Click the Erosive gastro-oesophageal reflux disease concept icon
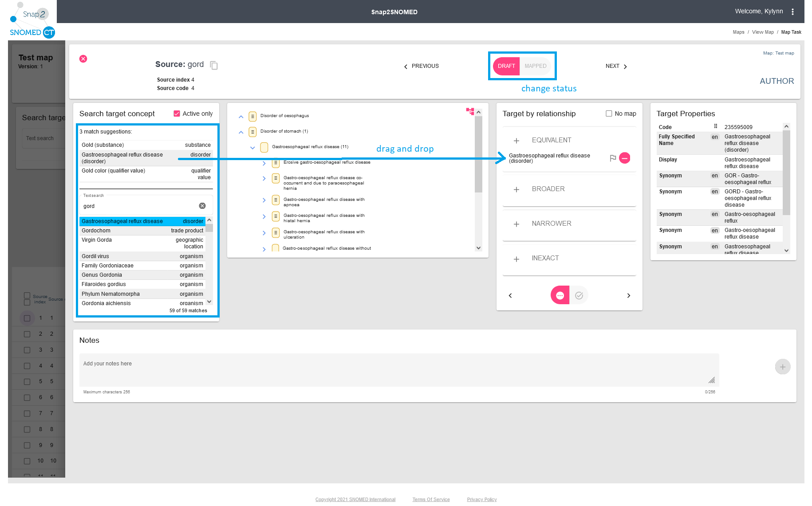 [x=276, y=163]
